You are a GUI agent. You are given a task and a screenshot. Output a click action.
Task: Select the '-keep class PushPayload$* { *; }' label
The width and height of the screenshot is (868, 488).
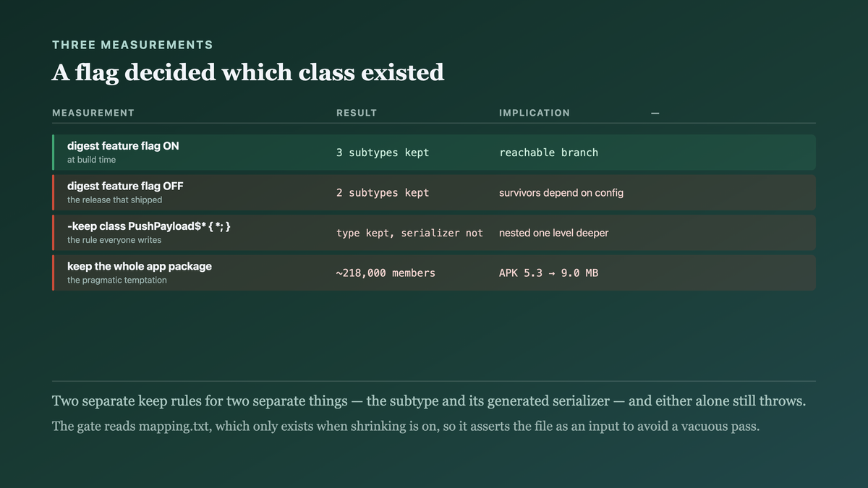pyautogui.click(x=149, y=226)
